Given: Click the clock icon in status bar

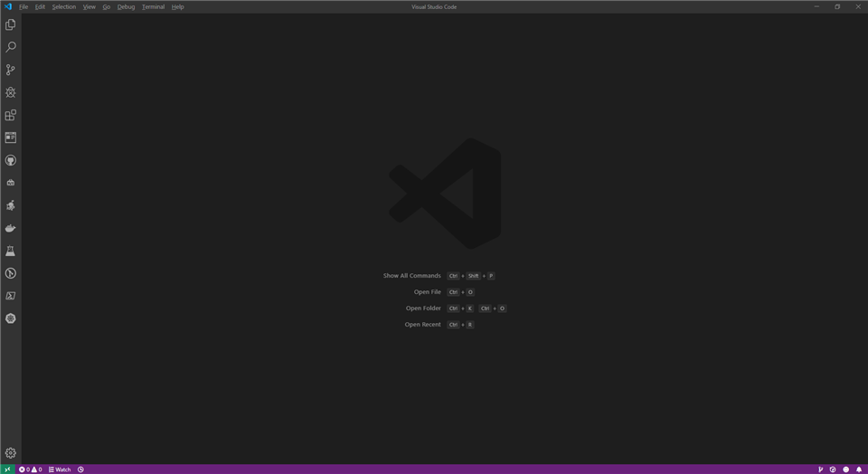Looking at the screenshot, I should point(80,469).
